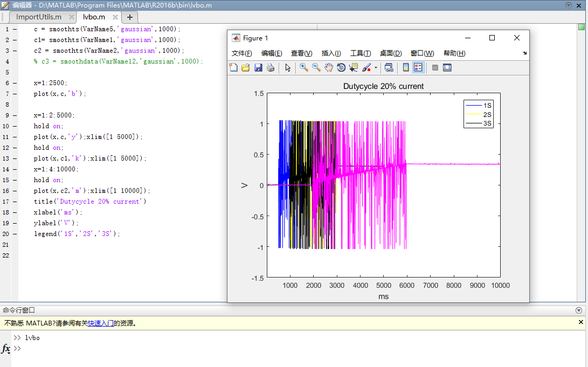
Task: Click the title('Dutycycle 20% current') code line
Action: point(90,202)
